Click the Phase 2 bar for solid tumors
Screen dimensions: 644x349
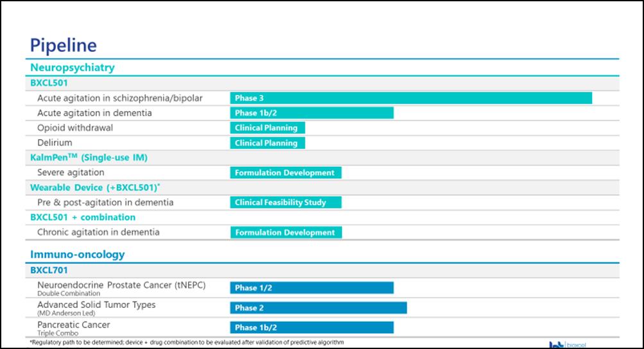(x=318, y=308)
